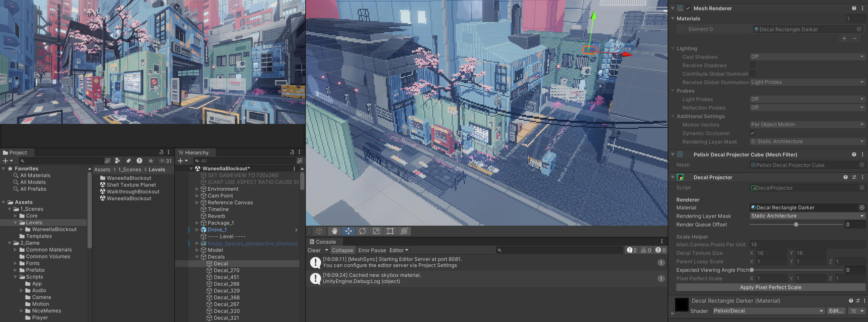Click the Decal Projector component icon

point(680,177)
